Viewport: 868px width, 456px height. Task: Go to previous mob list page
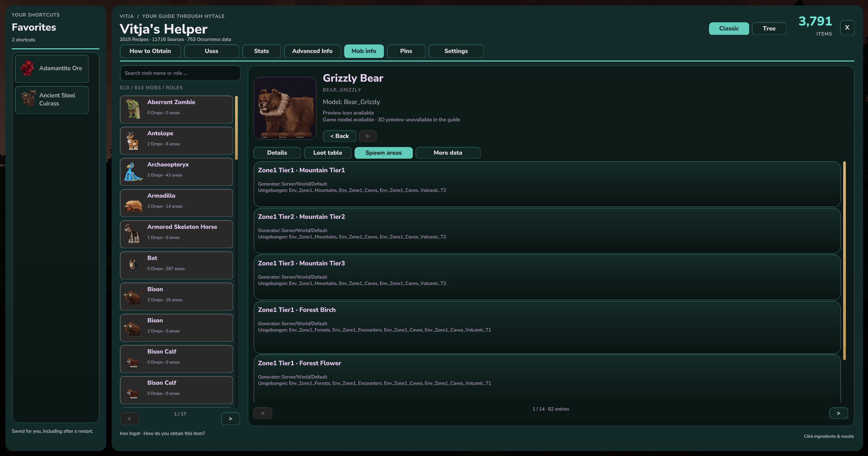(129, 418)
